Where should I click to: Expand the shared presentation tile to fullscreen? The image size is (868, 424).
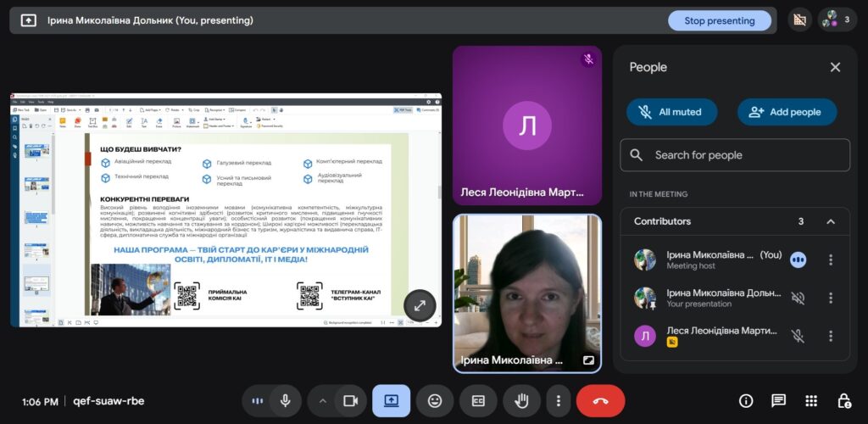coord(420,305)
